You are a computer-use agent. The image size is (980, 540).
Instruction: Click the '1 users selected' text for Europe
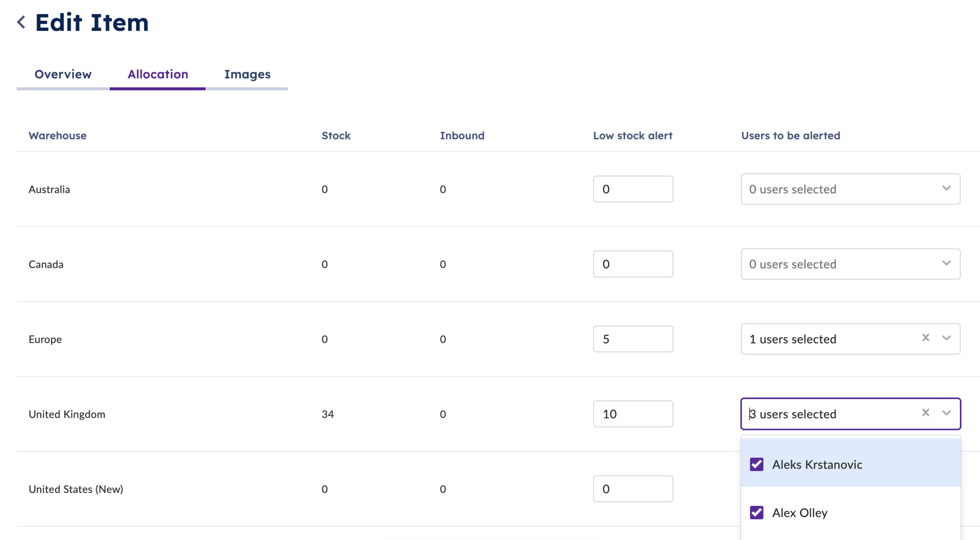(793, 339)
